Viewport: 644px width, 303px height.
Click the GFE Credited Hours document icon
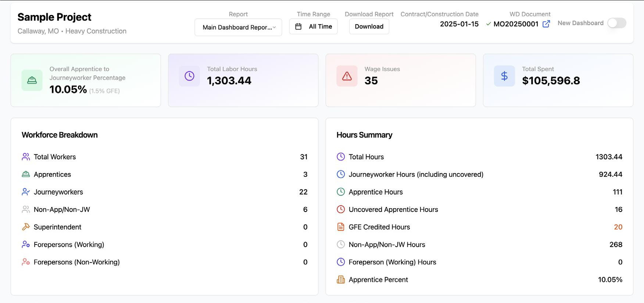coord(341,227)
